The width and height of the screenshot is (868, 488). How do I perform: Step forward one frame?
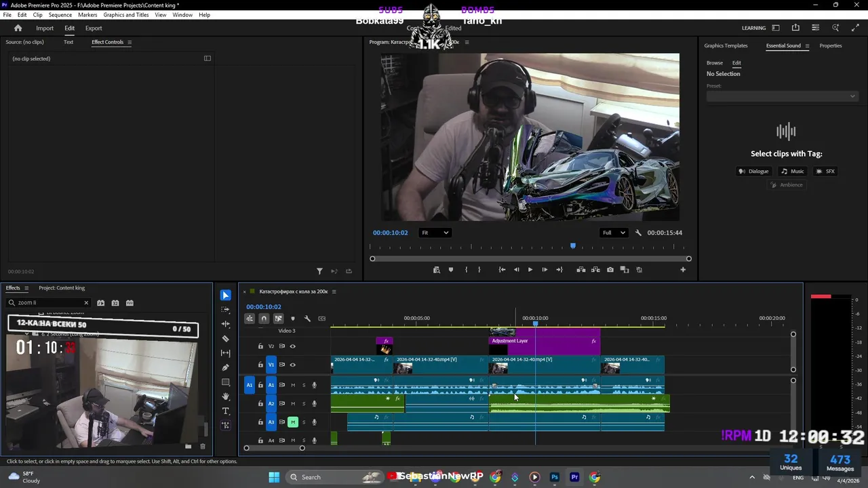pyautogui.click(x=545, y=270)
